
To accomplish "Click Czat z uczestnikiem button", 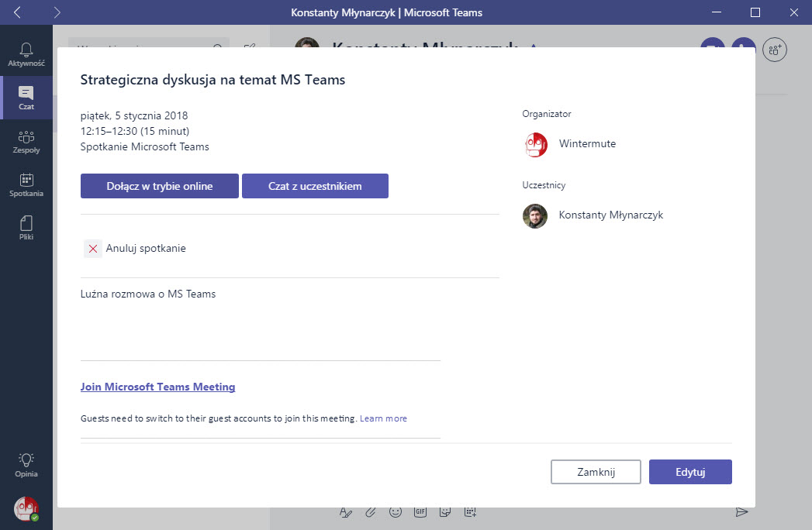I will [315, 186].
